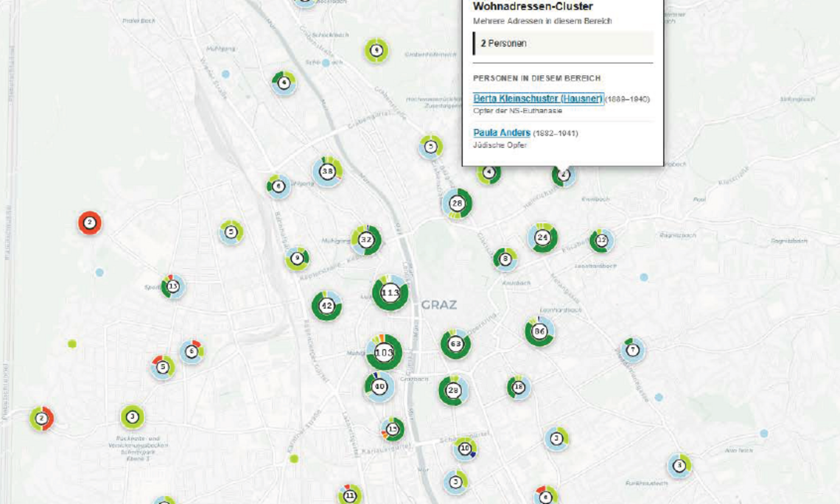Click the 'Jüdische Opfer' description text

click(x=500, y=145)
